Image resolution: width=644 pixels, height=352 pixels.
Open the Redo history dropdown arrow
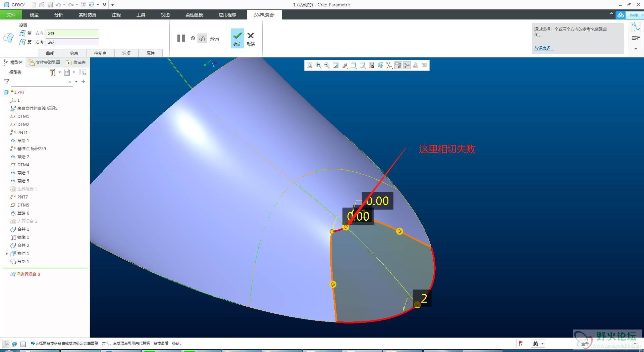[77, 5]
